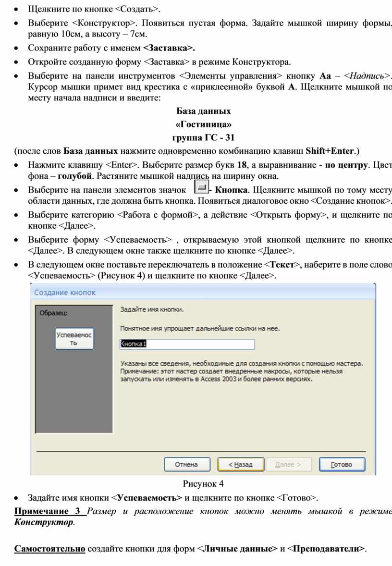
Task: Click the line Понятное имя упрощает дальнейшие ссылки
Action: point(200,329)
